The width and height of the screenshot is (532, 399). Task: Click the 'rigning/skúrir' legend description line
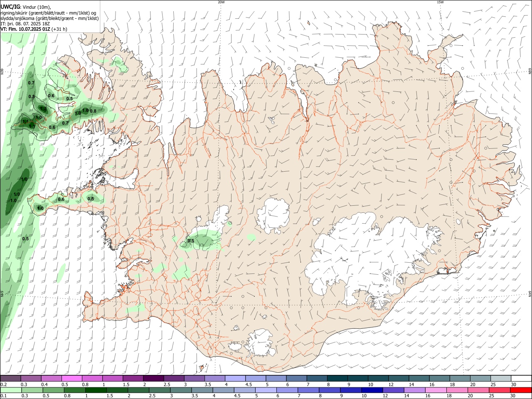[48, 13]
